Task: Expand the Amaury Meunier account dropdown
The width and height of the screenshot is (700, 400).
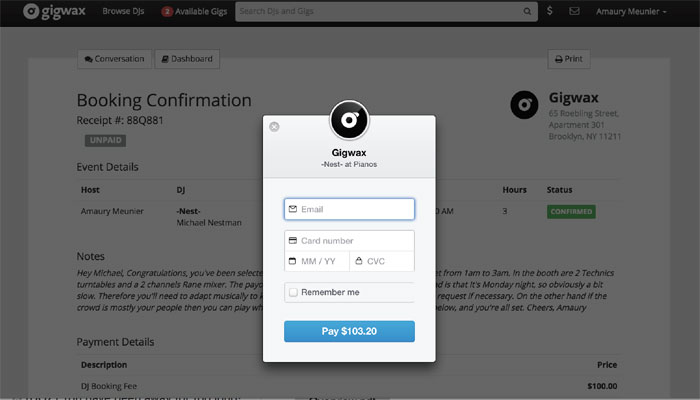Action: (631, 12)
